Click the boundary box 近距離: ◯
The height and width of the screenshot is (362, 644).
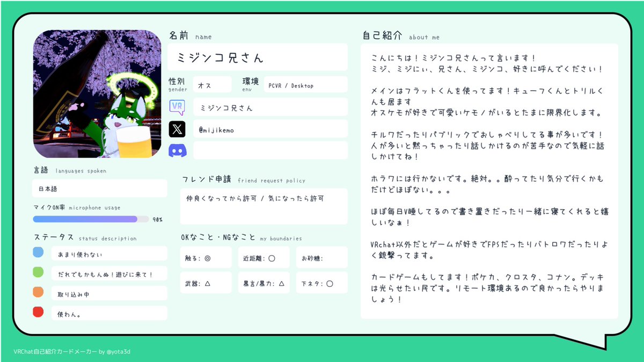(x=264, y=257)
